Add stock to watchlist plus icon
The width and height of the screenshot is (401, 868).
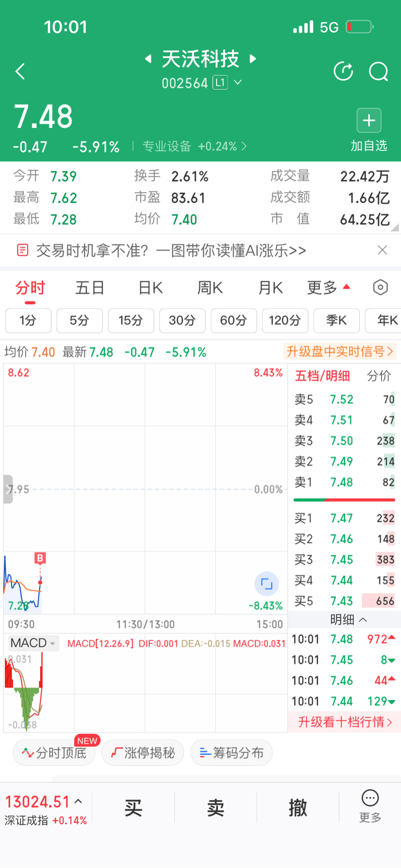369,121
